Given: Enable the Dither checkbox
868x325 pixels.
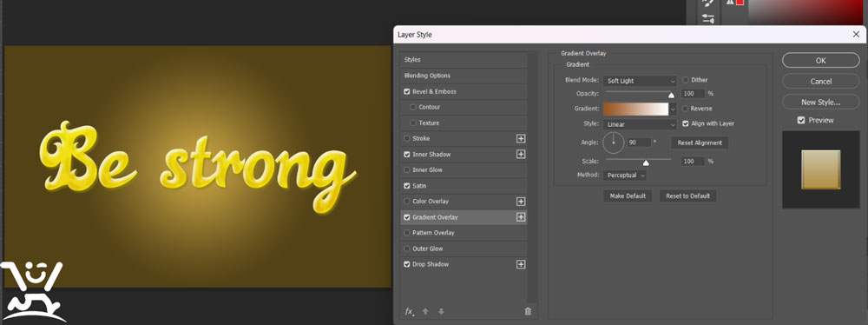Looking at the screenshot, I should pyautogui.click(x=686, y=80).
